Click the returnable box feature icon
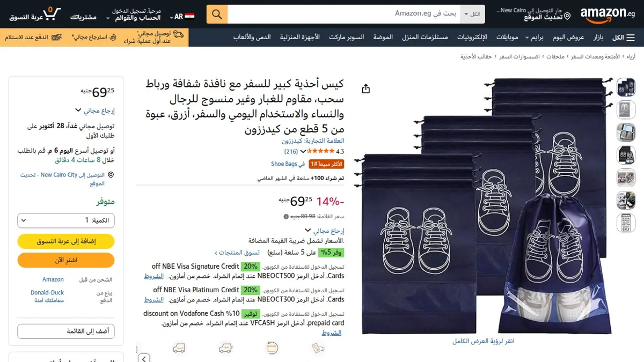The width and height of the screenshot is (644, 362). coord(273,348)
